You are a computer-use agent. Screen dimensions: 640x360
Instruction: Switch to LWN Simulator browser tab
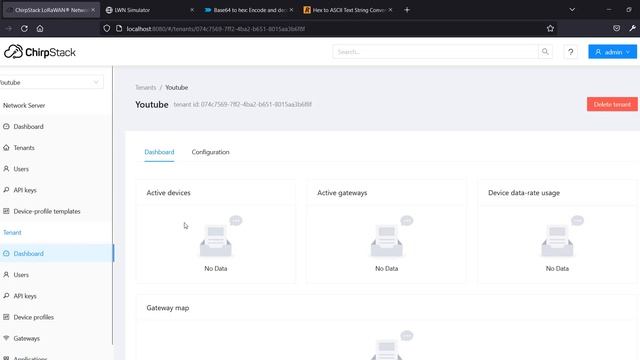point(150,10)
